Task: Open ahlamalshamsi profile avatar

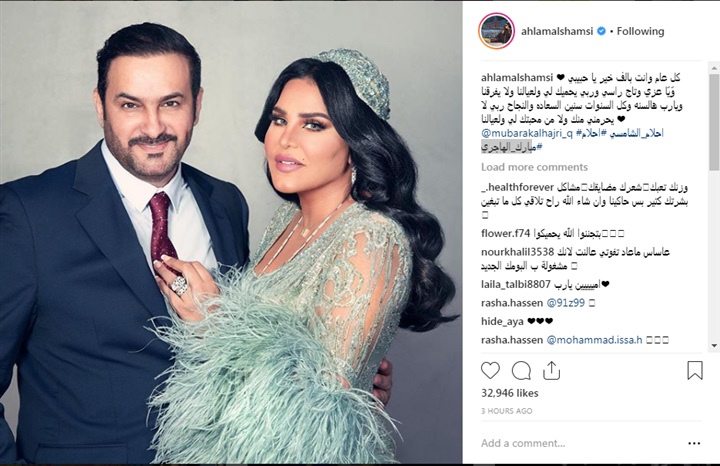Action: click(x=496, y=31)
